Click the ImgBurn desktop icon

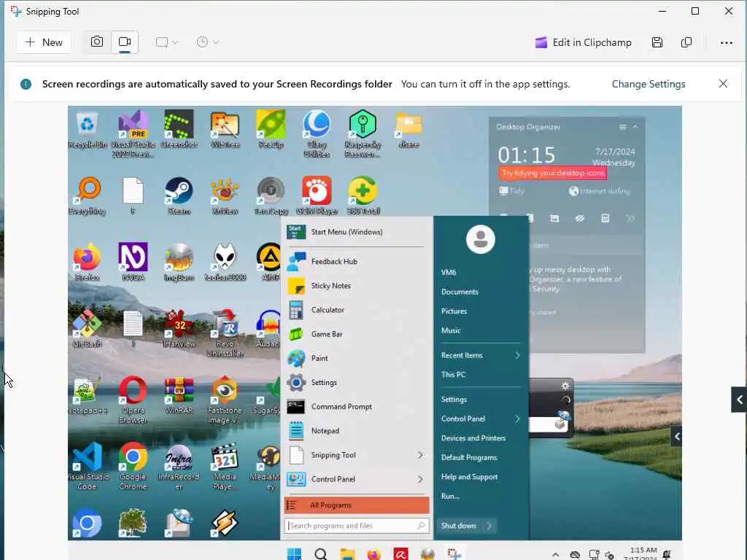coord(179,261)
